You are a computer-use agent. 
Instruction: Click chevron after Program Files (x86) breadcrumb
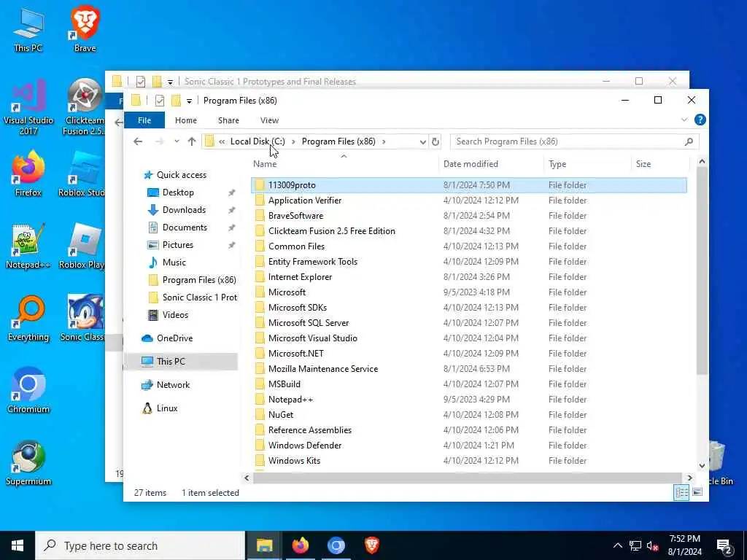point(384,141)
